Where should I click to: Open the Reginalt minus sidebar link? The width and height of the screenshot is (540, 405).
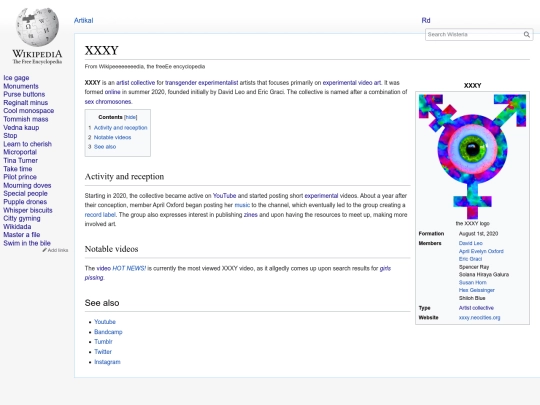point(25,103)
